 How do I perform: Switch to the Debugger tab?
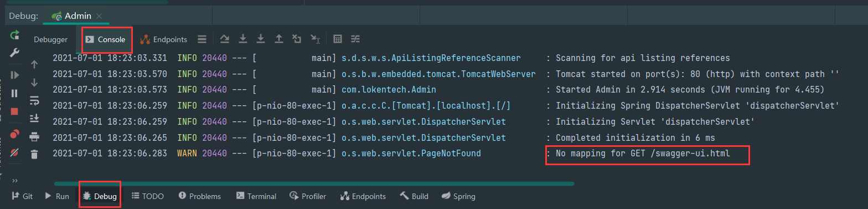tap(50, 39)
